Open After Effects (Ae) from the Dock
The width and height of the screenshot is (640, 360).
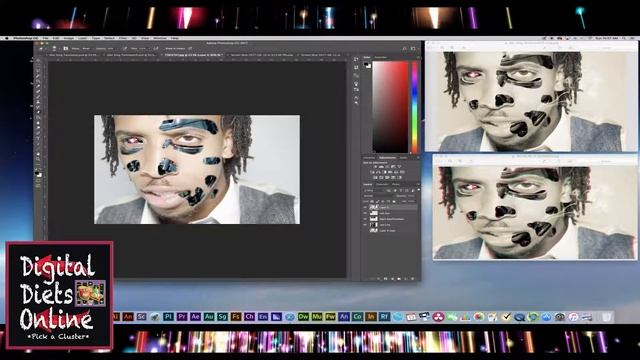tap(195, 316)
